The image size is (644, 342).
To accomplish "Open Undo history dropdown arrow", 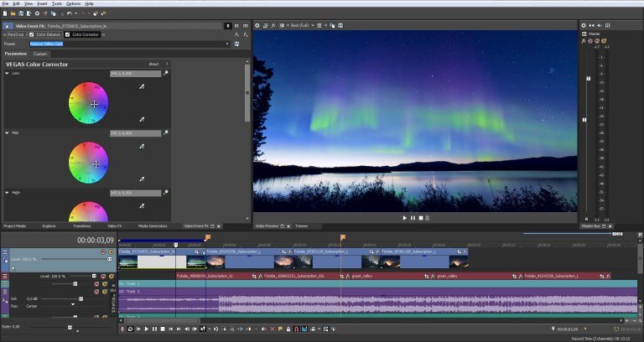I will tap(76, 13).
